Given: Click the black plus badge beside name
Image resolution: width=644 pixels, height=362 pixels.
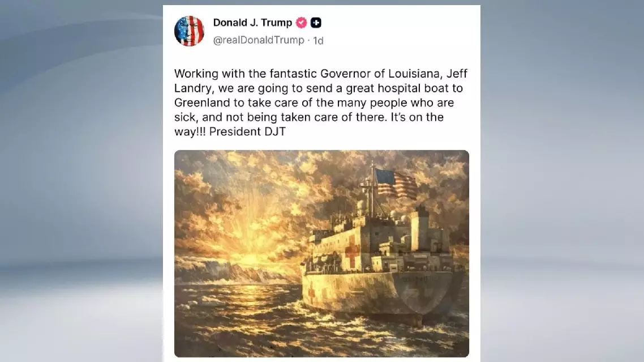Looking at the screenshot, I should [316, 23].
